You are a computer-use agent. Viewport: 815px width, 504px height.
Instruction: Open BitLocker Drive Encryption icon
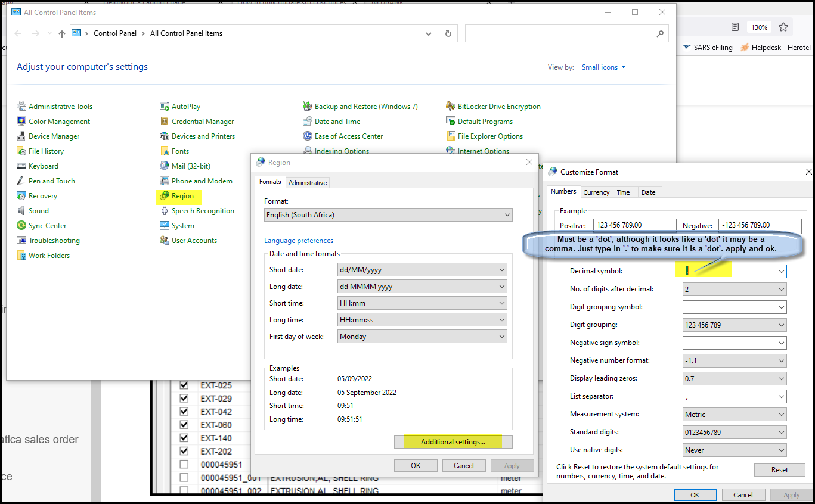pyautogui.click(x=451, y=107)
